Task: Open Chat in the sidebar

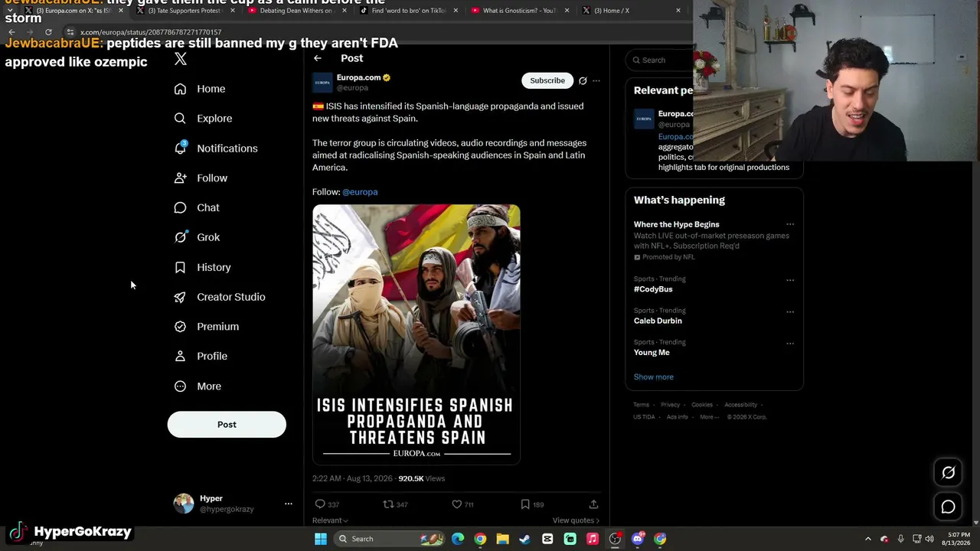Action: 197,207
